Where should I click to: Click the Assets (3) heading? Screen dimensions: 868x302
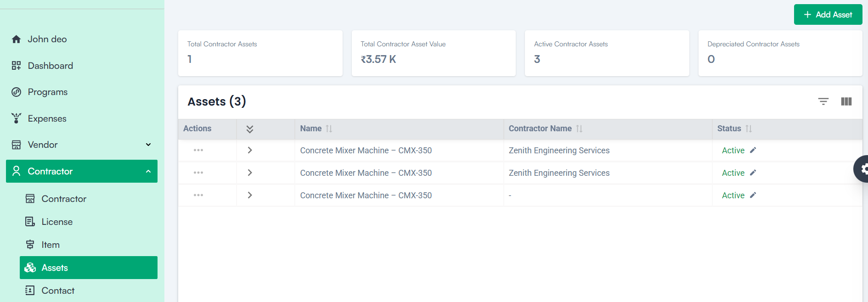[x=217, y=101]
